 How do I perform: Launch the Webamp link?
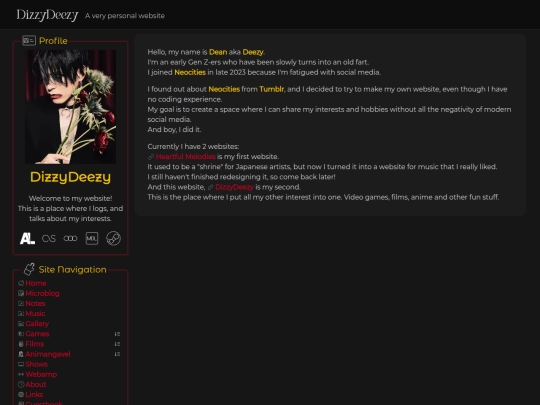point(41,374)
